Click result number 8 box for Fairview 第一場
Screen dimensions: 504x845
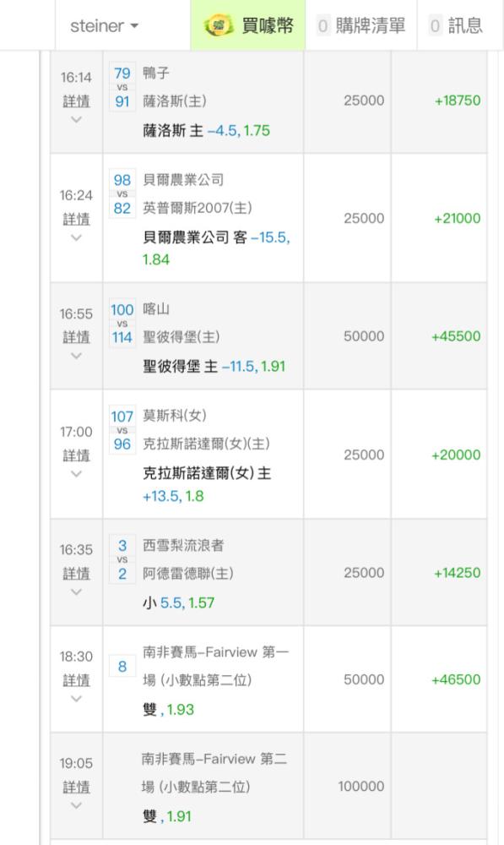[122, 667]
